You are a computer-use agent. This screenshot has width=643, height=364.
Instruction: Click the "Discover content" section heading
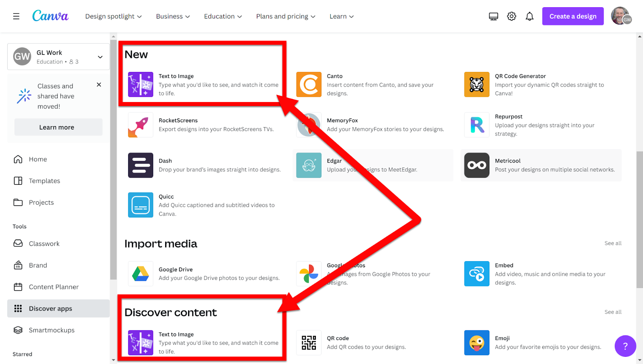tap(170, 313)
